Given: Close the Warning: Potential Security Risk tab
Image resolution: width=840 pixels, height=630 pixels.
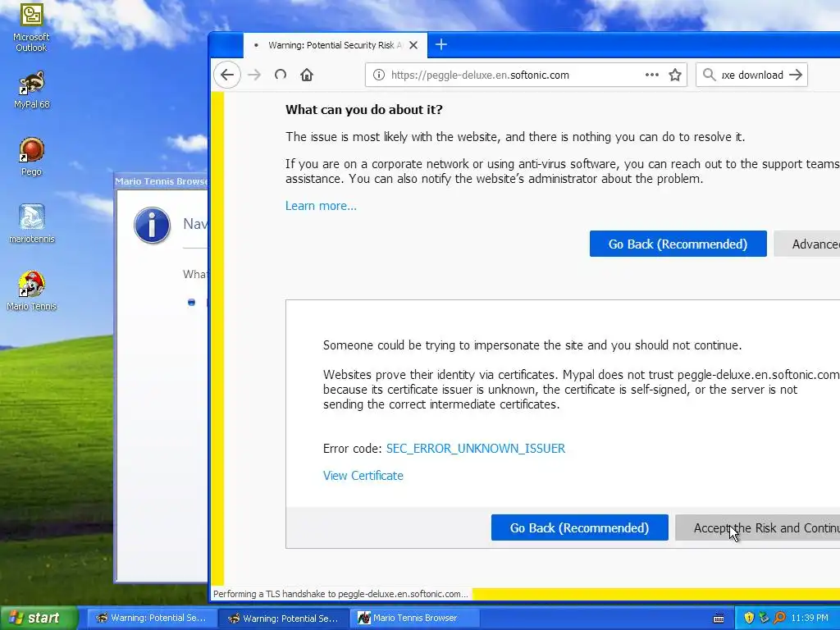Looking at the screenshot, I should point(413,46).
